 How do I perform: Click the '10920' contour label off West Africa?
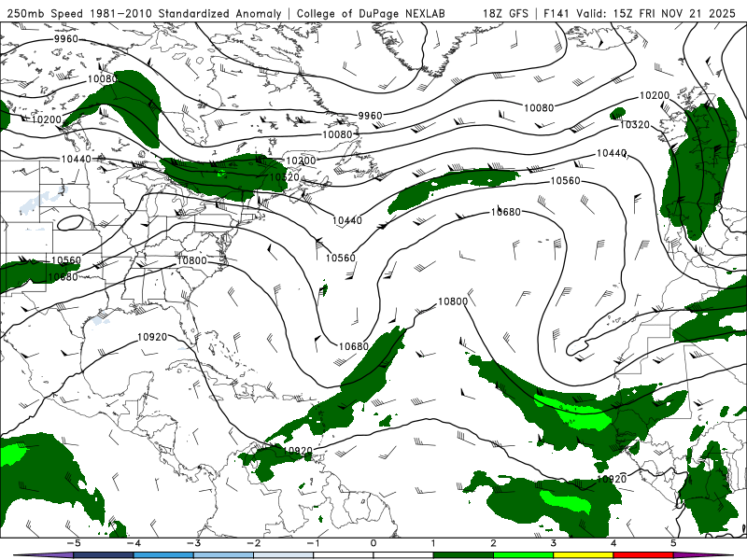(x=612, y=479)
